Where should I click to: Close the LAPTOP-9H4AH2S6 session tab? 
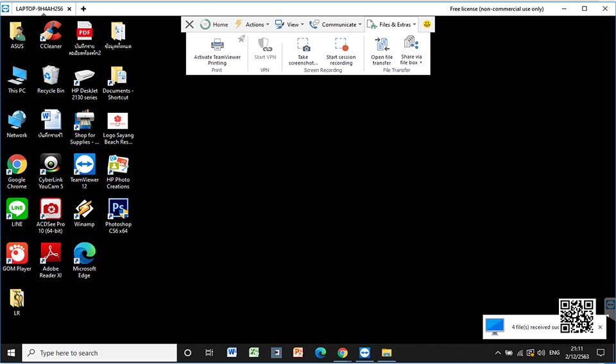(69, 8)
